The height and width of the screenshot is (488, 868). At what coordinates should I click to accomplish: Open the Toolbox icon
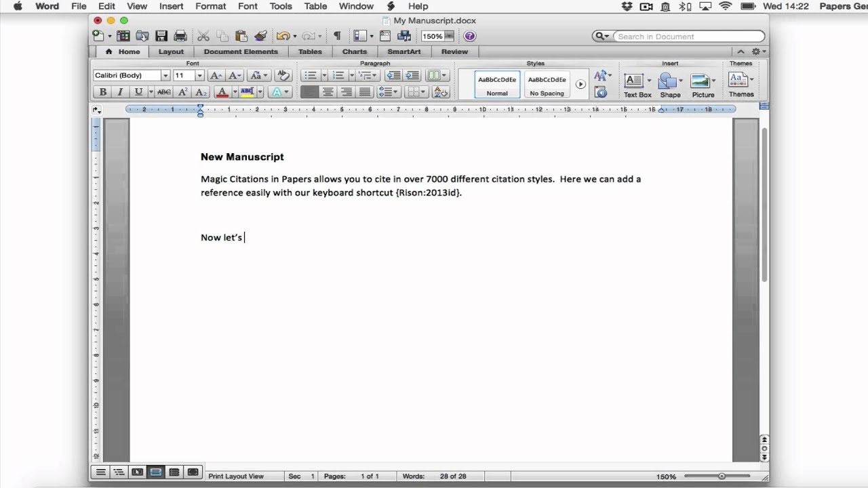385,36
